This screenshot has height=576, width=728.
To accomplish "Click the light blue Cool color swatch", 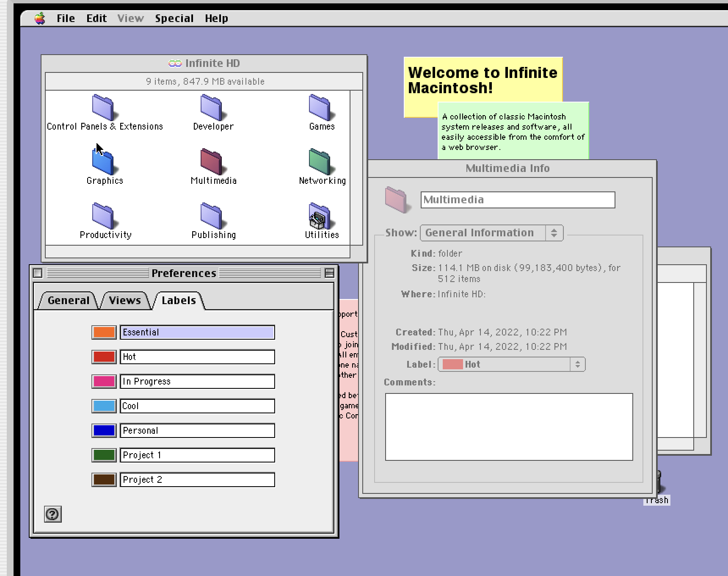I will coord(104,406).
